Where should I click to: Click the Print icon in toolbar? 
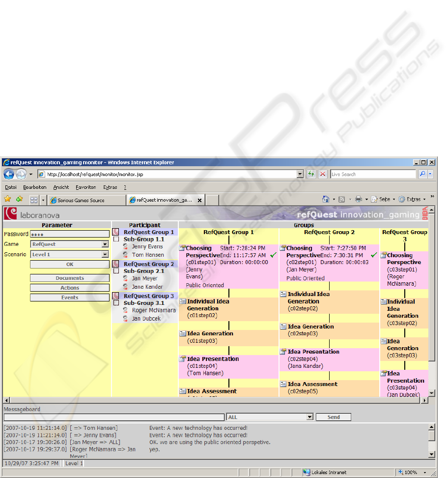point(359,199)
